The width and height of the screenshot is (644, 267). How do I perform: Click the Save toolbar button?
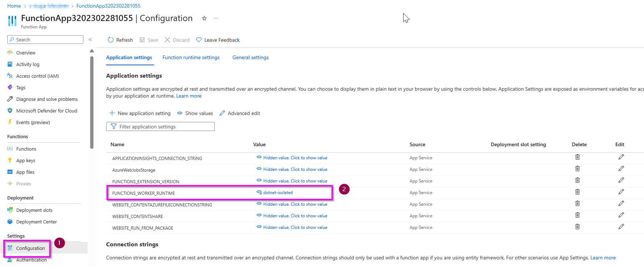149,40
